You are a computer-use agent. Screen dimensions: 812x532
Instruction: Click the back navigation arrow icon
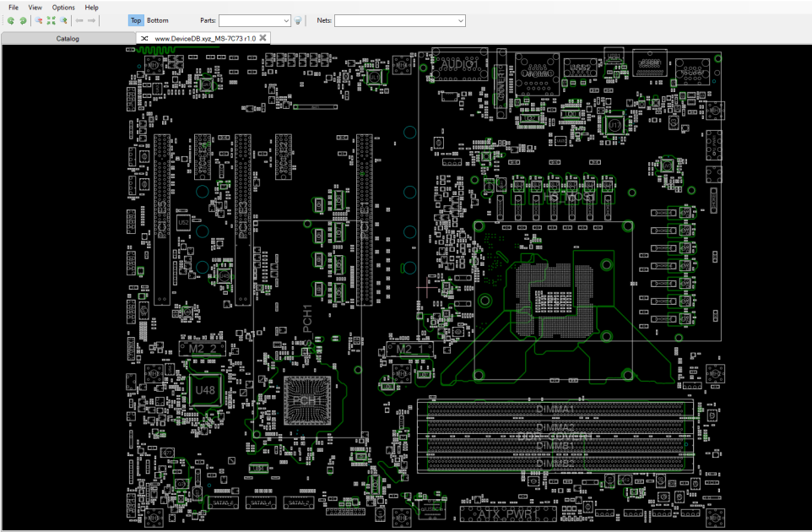click(79, 21)
